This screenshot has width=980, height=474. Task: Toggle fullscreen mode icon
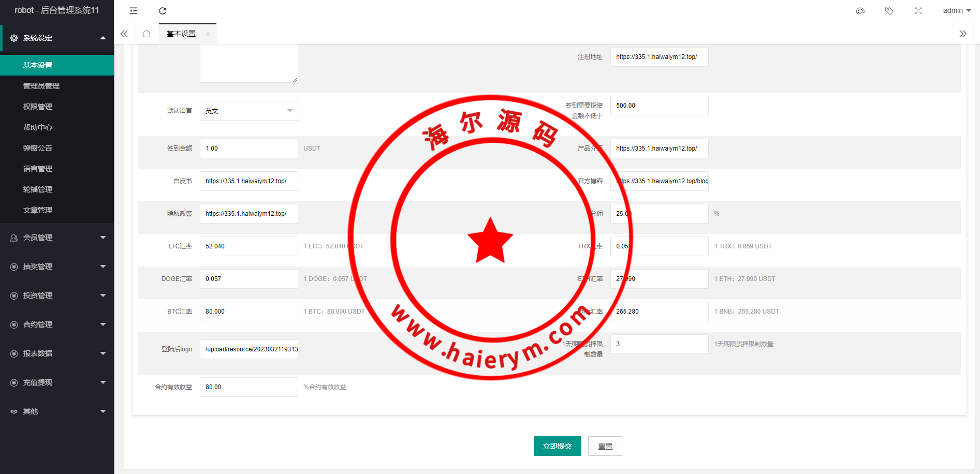tap(918, 11)
